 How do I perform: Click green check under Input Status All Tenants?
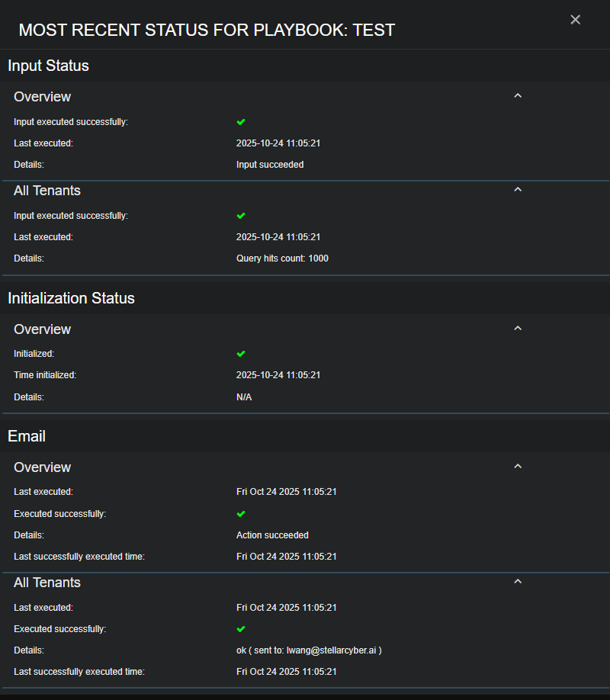click(x=241, y=216)
